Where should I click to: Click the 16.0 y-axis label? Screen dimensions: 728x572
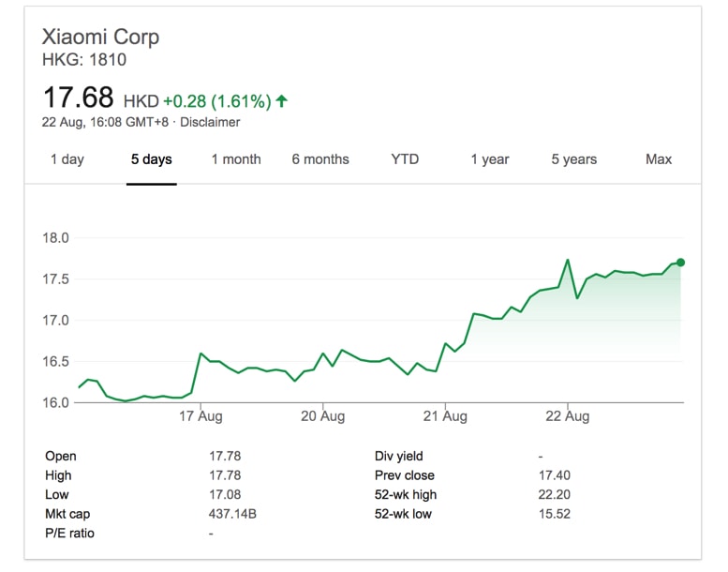(x=55, y=402)
